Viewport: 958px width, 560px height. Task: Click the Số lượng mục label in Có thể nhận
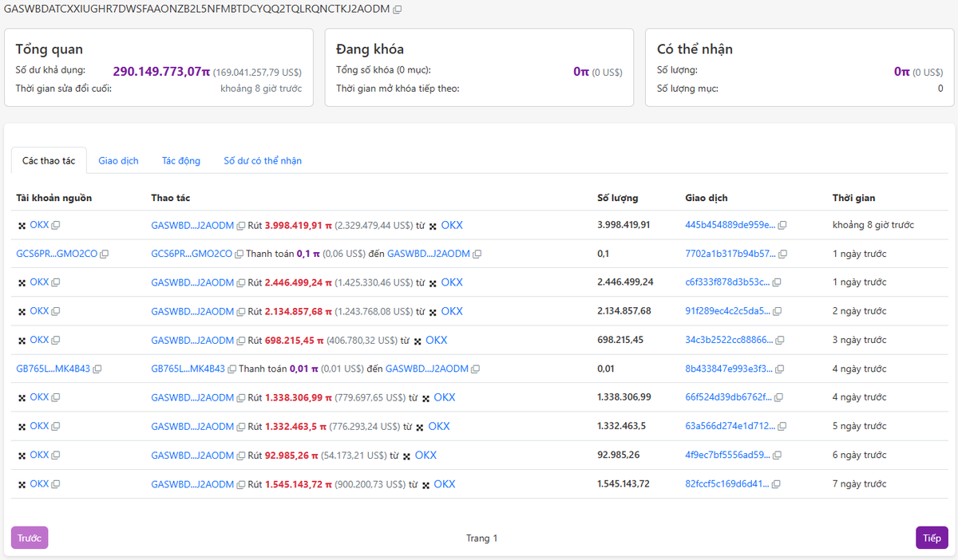coord(687,89)
